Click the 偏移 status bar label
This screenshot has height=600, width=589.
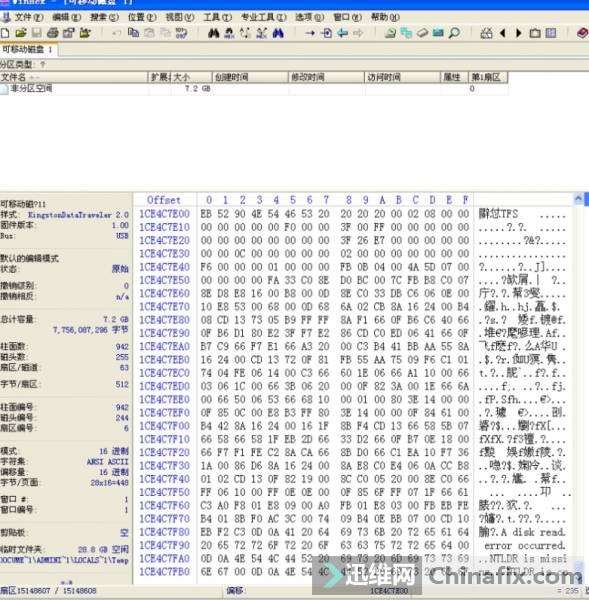[235, 591]
